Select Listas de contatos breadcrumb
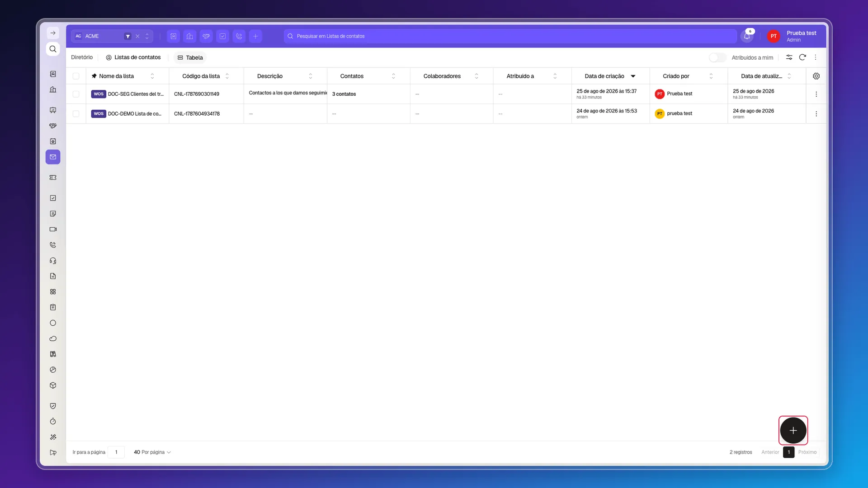 click(133, 57)
